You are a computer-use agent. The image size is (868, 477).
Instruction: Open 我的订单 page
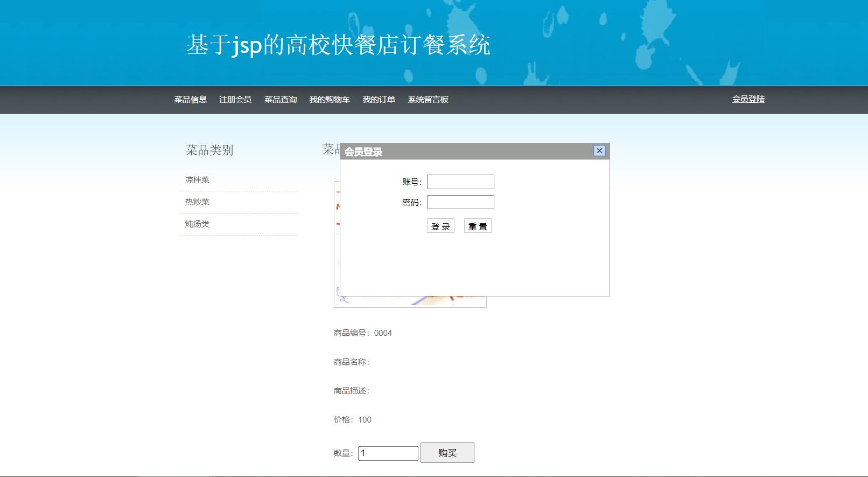[x=379, y=100]
